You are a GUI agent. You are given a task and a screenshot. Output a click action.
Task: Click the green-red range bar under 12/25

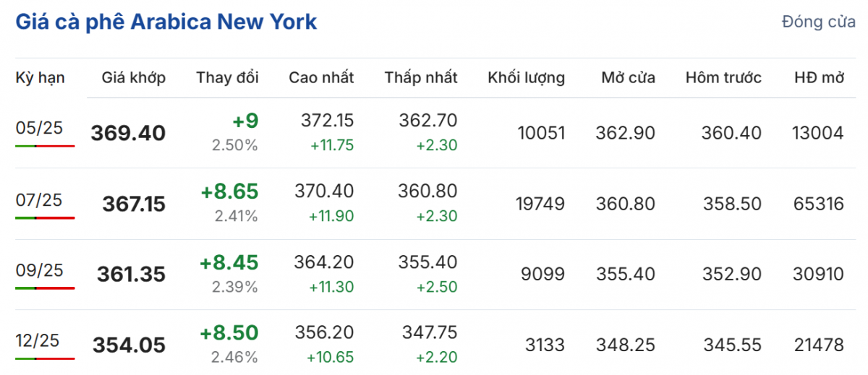click(x=45, y=358)
